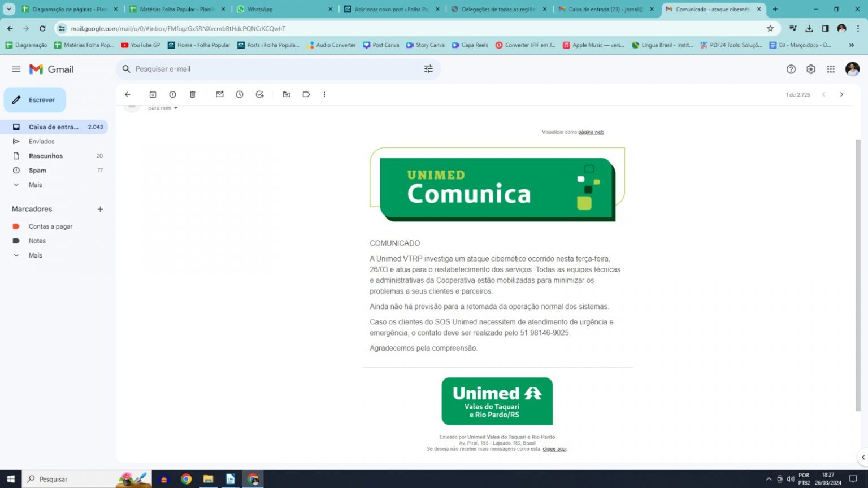Image resolution: width=868 pixels, height=488 pixels.
Task: Open the Enviados folder
Action: point(42,142)
